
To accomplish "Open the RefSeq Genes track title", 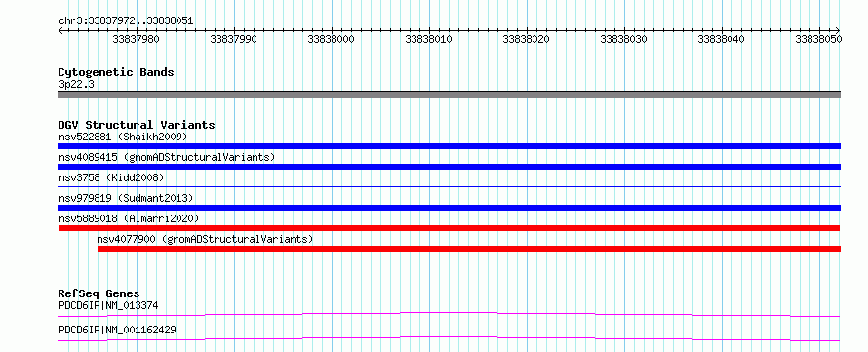I will click(99, 293).
